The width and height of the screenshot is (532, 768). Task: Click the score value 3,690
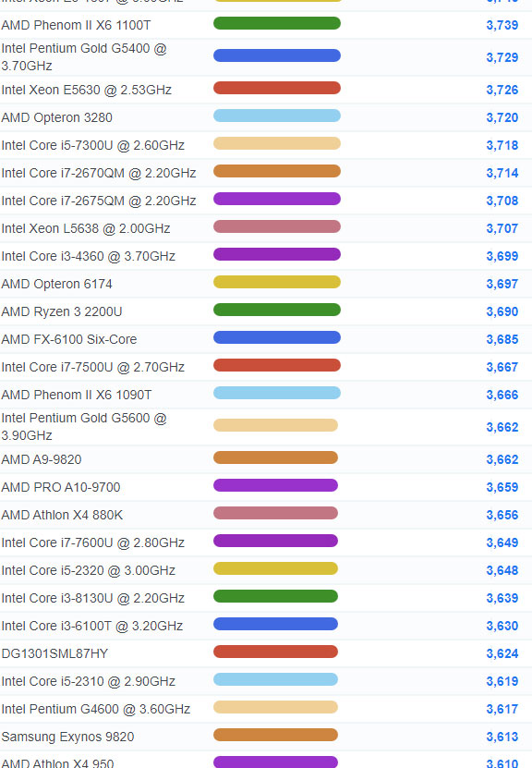click(502, 311)
